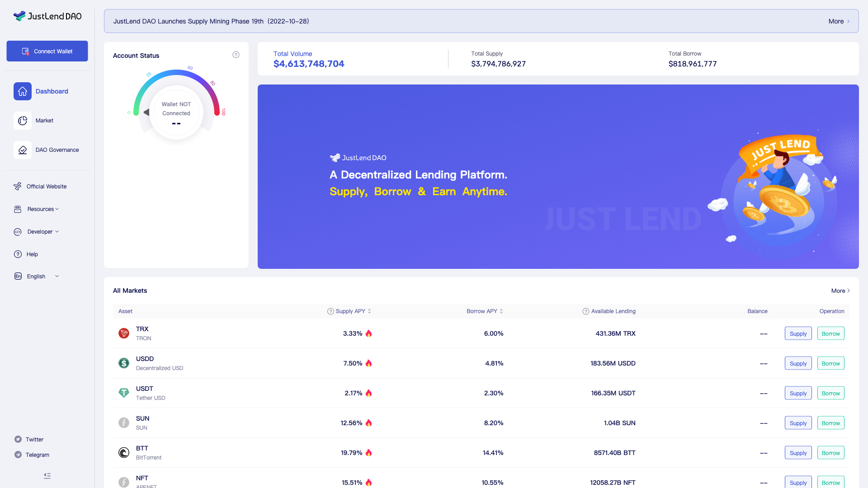Click the Developer code icon
Viewport: 868px width, 488px height.
[x=18, y=232]
